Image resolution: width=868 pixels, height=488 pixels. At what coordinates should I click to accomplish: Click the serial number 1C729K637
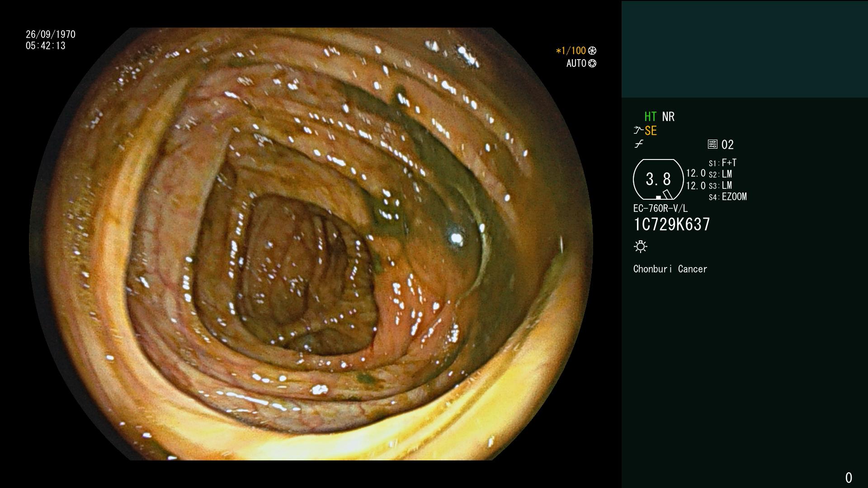[672, 225]
